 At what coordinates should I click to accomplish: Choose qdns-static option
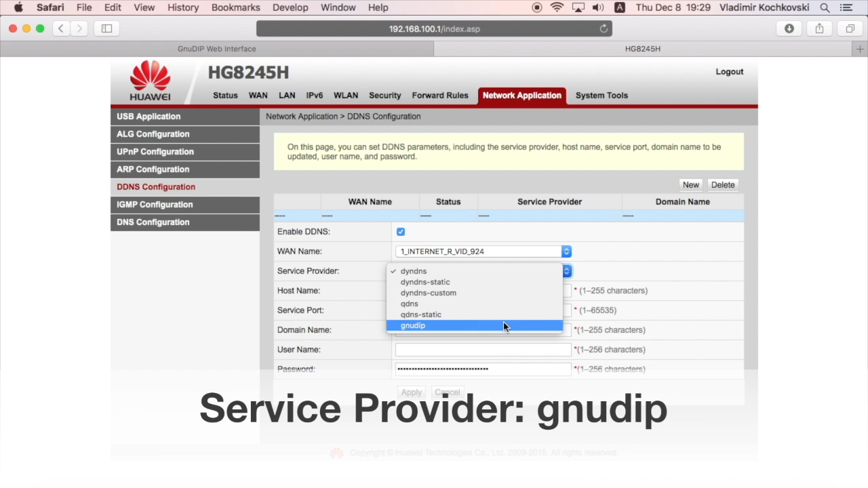click(475, 314)
